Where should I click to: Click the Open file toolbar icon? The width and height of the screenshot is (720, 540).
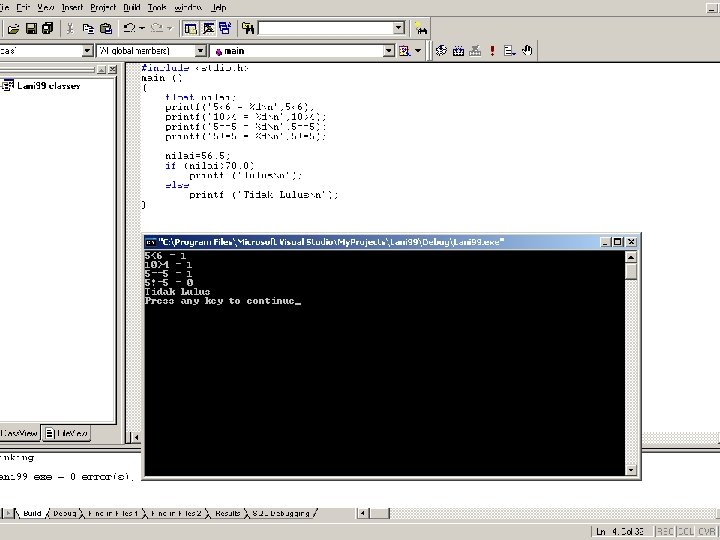(13, 28)
